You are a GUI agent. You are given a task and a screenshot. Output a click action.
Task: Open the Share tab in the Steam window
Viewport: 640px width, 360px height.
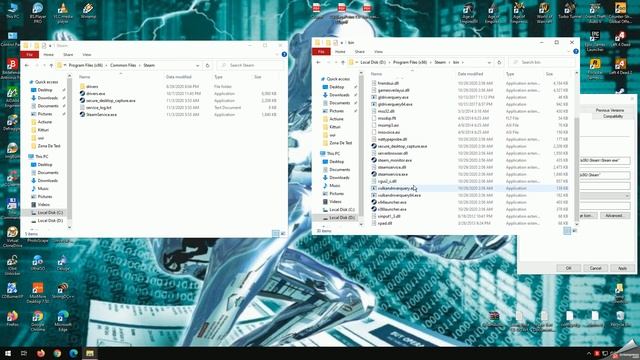click(x=68, y=55)
